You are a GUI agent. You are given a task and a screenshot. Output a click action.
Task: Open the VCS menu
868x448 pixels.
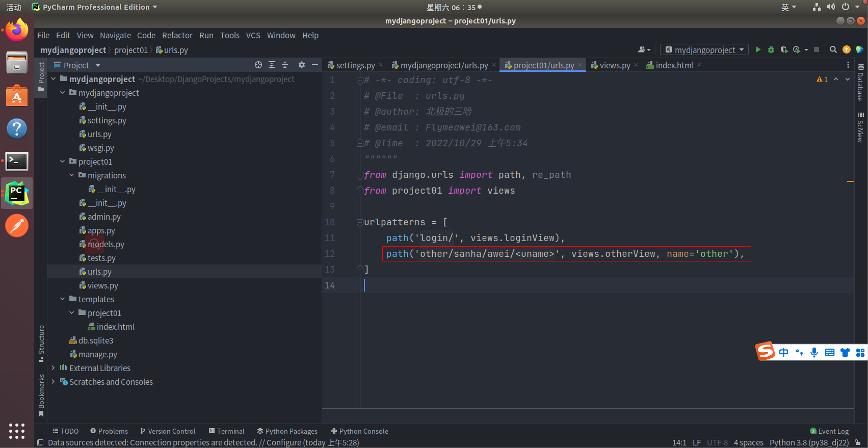253,35
